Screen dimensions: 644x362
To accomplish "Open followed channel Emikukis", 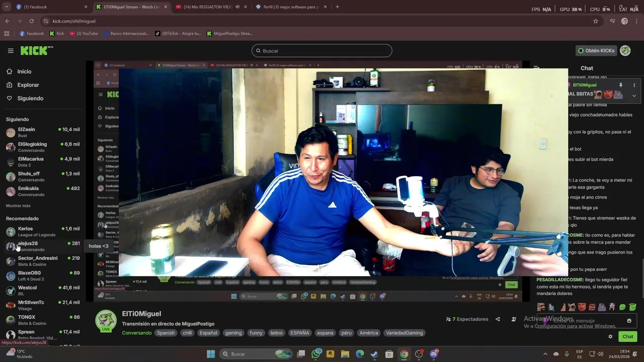I will (x=43, y=191).
